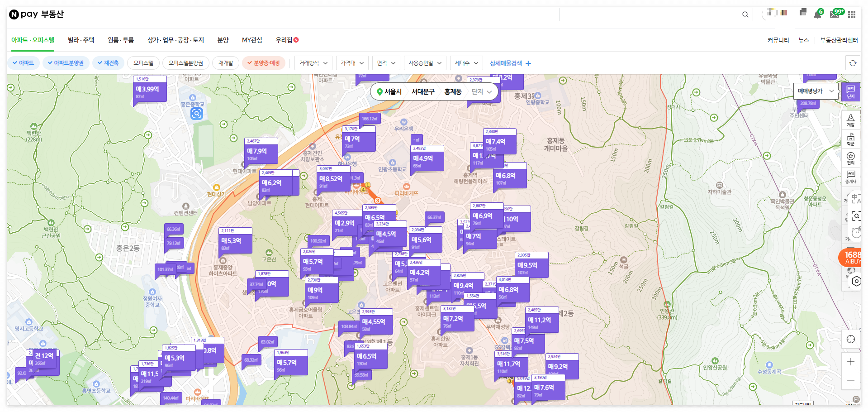Switch to MY관심 tab

[x=252, y=40]
